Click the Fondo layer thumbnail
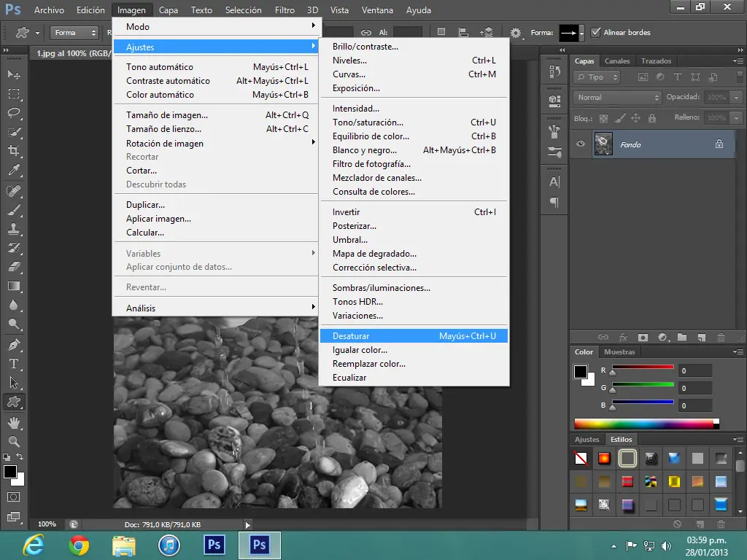Screen dimensions: 747x560 click(x=603, y=144)
